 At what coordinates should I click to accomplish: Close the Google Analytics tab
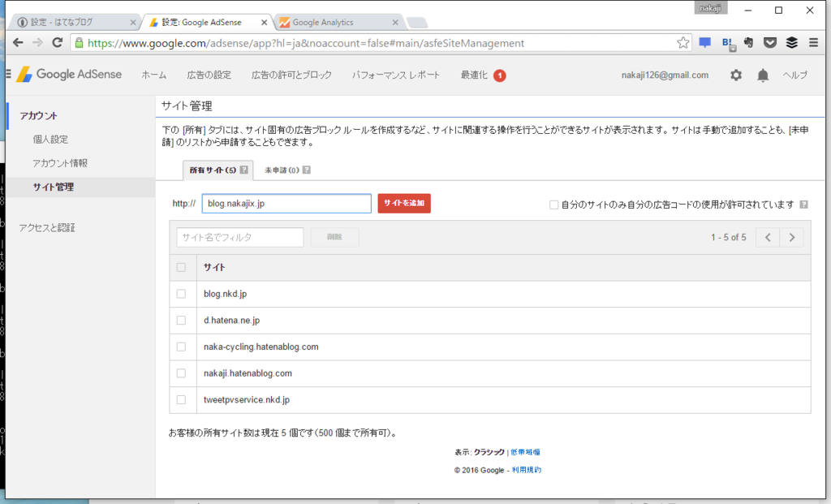point(395,22)
